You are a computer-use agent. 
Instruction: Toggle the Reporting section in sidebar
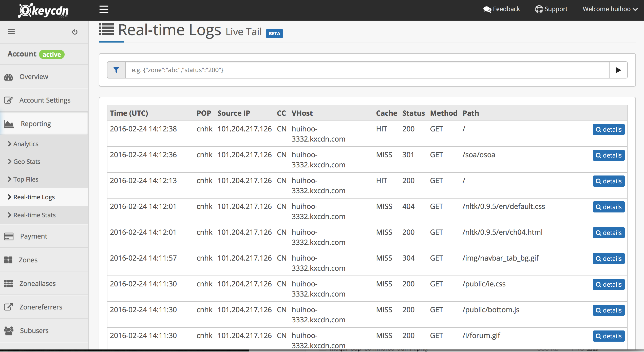[36, 124]
